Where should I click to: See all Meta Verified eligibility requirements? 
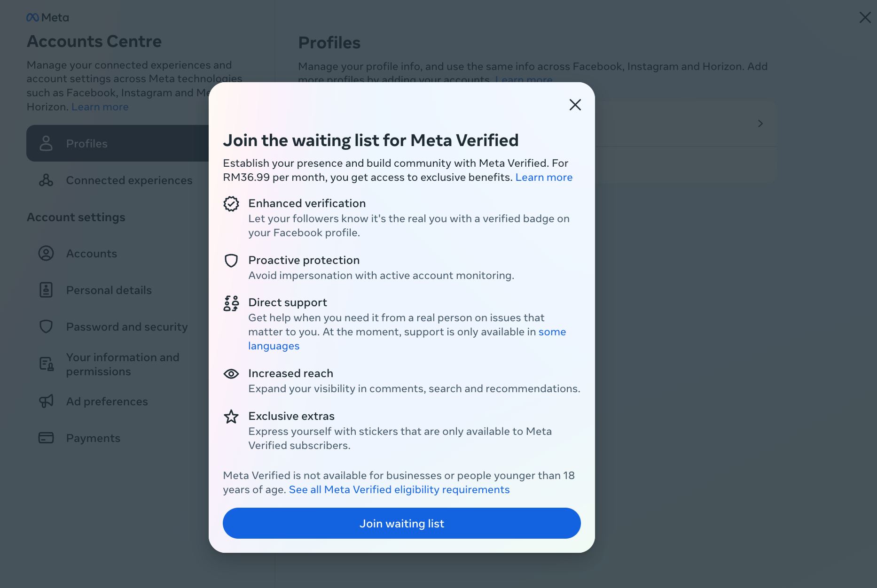(399, 490)
